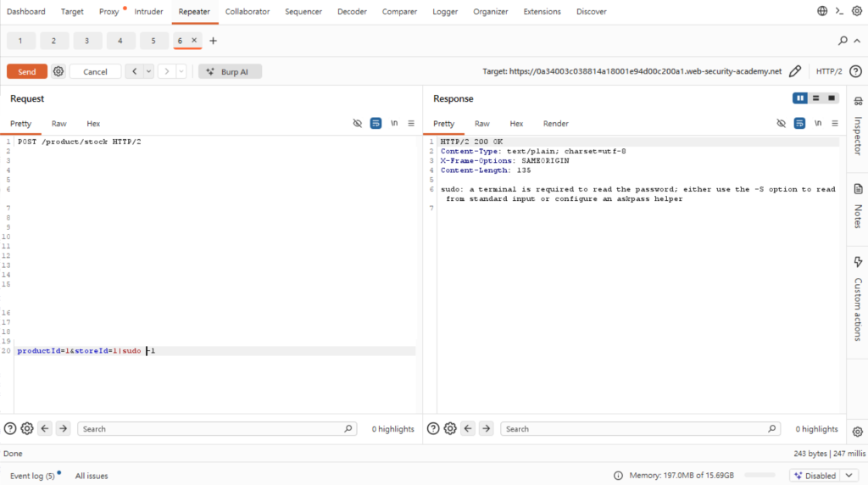Toggle line wrap in Request panel
The width and height of the screenshot is (868, 485).
point(376,123)
